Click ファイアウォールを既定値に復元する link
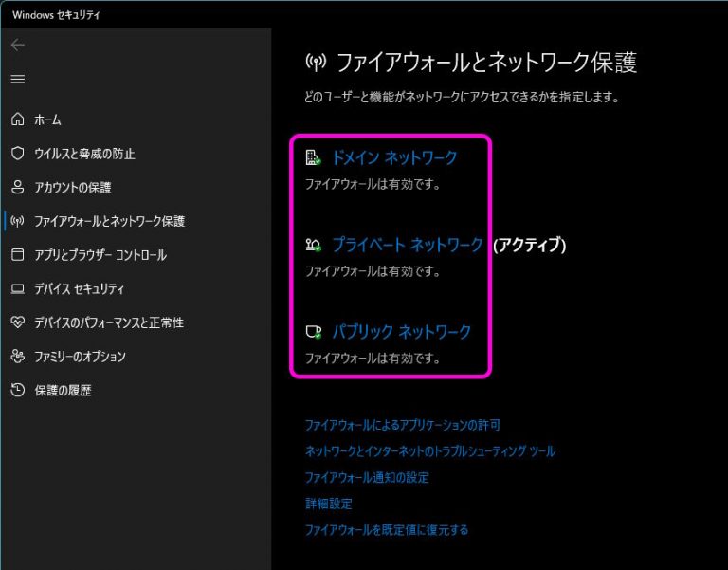728x570 pixels. pos(387,530)
